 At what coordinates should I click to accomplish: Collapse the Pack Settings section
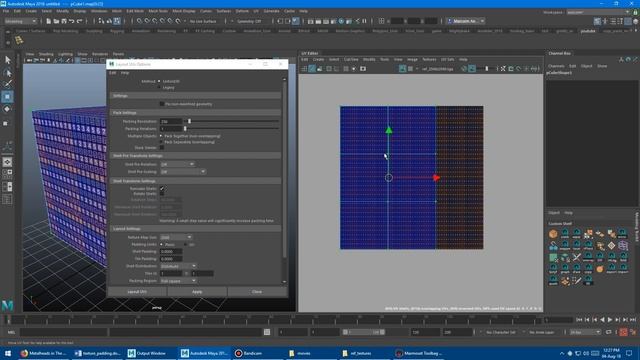pos(196,113)
